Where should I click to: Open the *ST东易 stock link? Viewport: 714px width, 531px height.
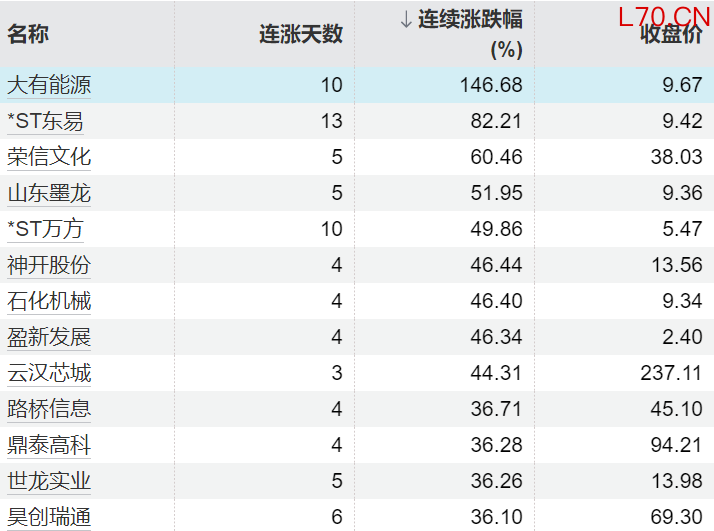pyautogui.click(x=46, y=121)
